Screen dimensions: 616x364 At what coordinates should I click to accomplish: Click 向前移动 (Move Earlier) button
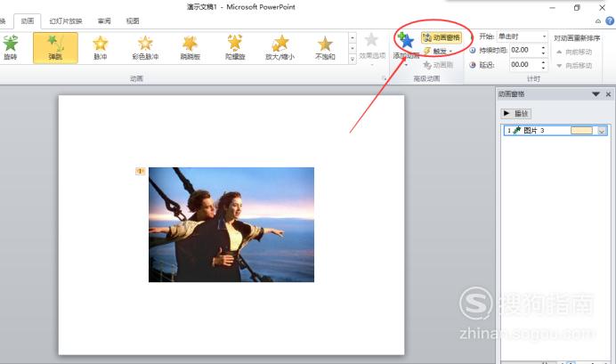(x=574, y=52)
